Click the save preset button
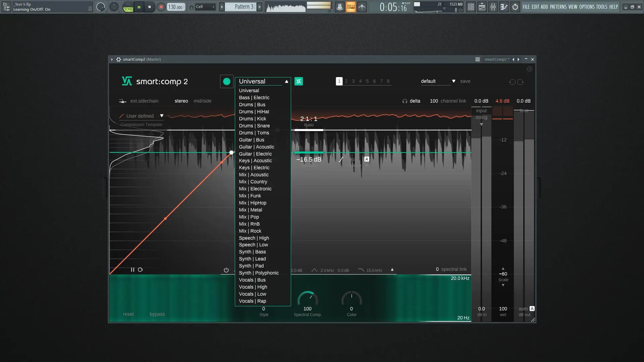 pyautogui.click(x=465, y=81)
